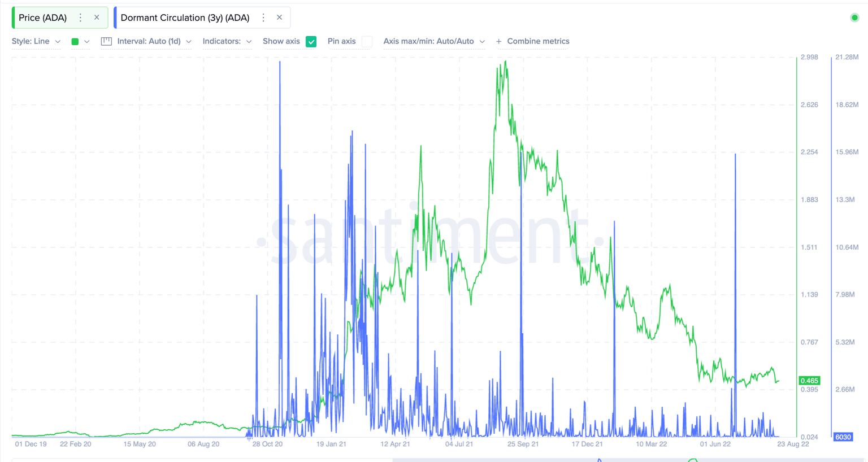The image size is (868, 462).
Task: Open the Price (ADA) three-dot options menu
Action: tap(80, 18)
